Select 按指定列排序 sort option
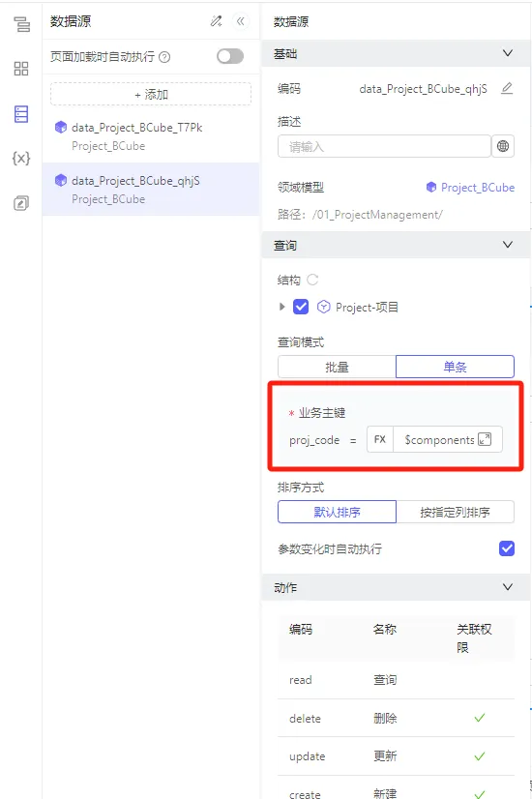Image resolution: width=532 pixels, height=799 pixels. coord(455,512)
